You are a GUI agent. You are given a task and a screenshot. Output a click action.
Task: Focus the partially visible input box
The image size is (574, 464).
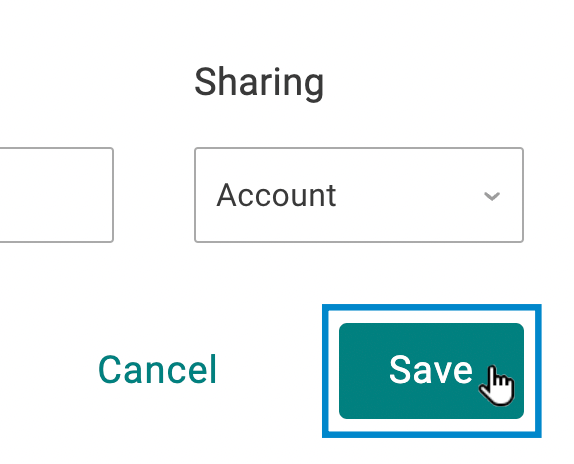coord(56,195)
